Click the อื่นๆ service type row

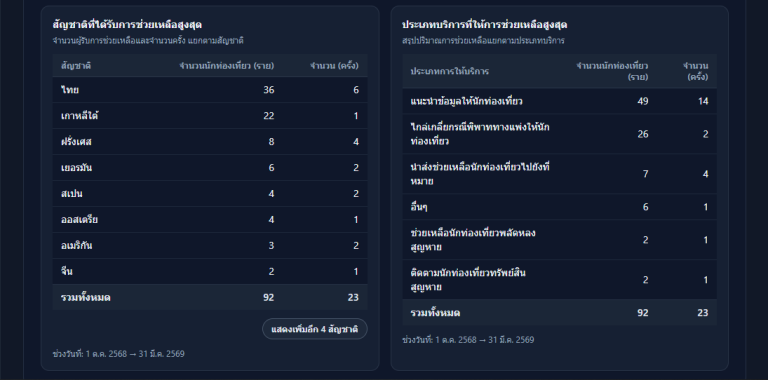tap(559, 207)
